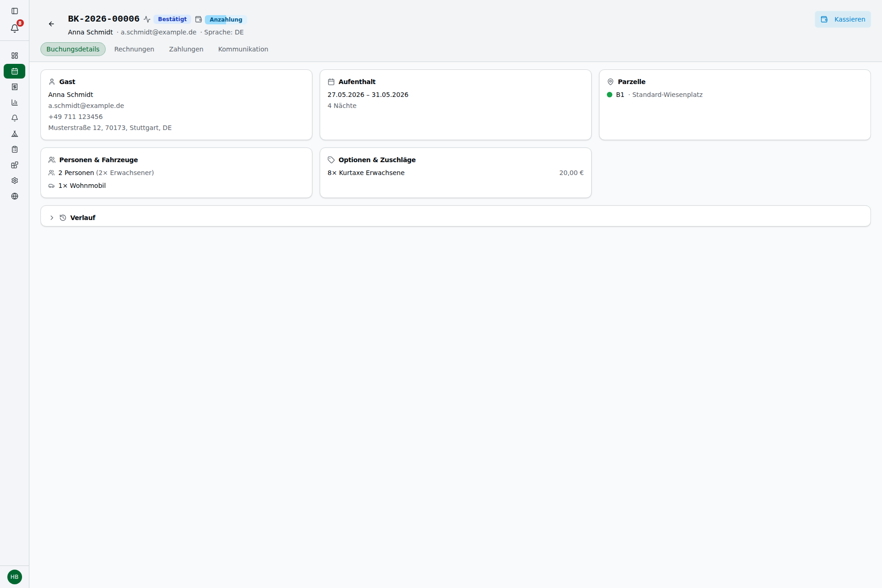Click Sprache: DE in header

pyautogui.click(x=224, y=32)
